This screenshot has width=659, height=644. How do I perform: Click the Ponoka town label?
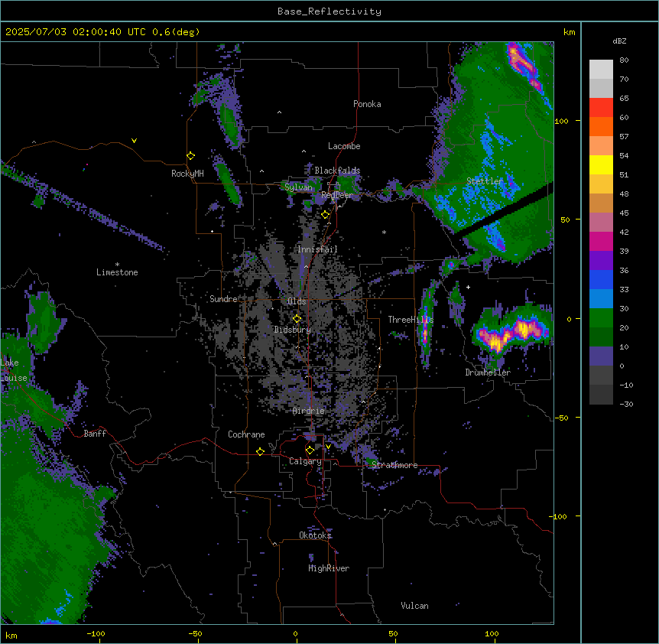click(x=367, y=104)
